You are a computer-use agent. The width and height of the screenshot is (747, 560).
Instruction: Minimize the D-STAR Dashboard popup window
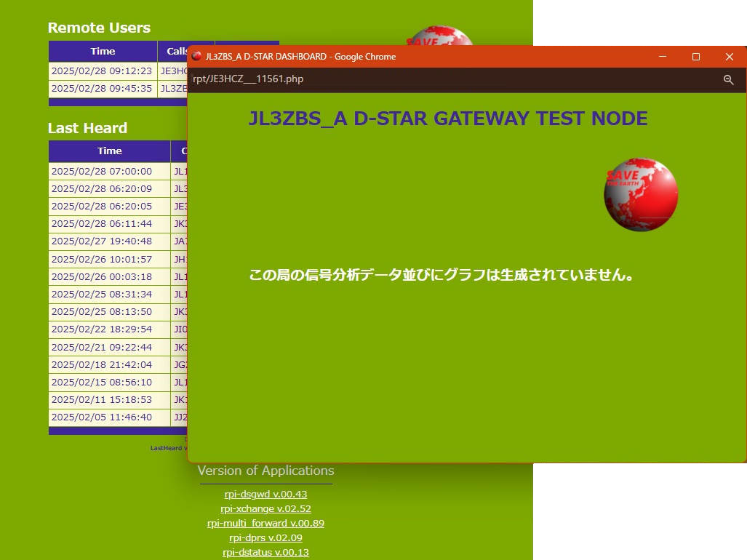pos(663,57)
